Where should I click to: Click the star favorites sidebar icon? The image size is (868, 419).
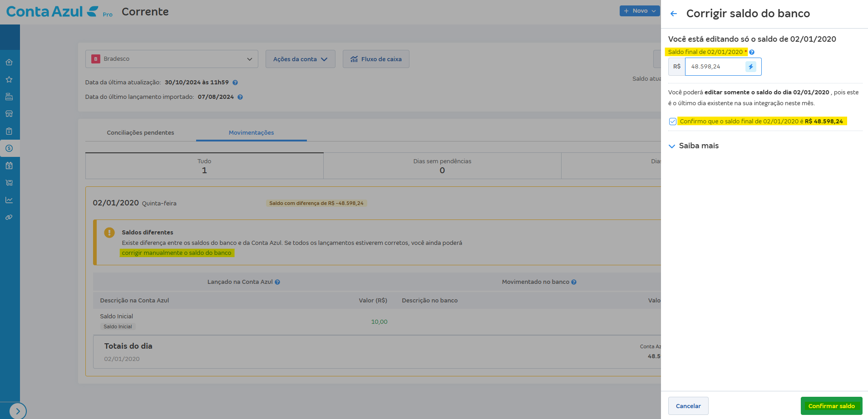pyautogui.click(x=9, y=79)
